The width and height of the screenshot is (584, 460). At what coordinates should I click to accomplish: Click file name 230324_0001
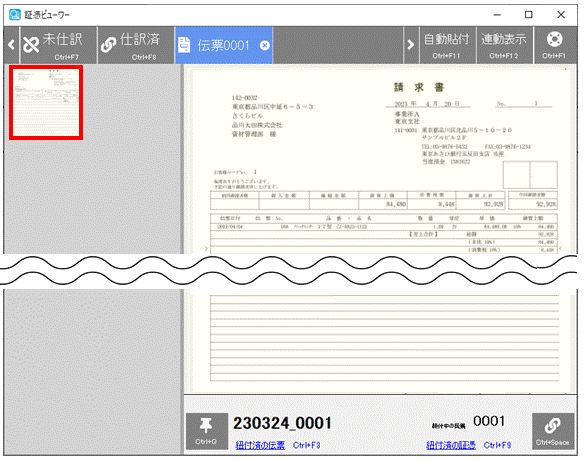click(x=282, y=423)
